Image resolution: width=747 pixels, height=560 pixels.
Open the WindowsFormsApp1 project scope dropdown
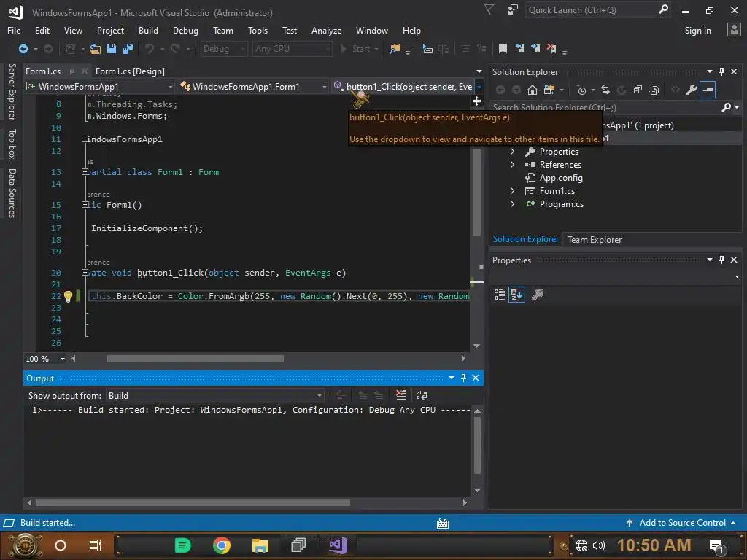tap(99, 86)
